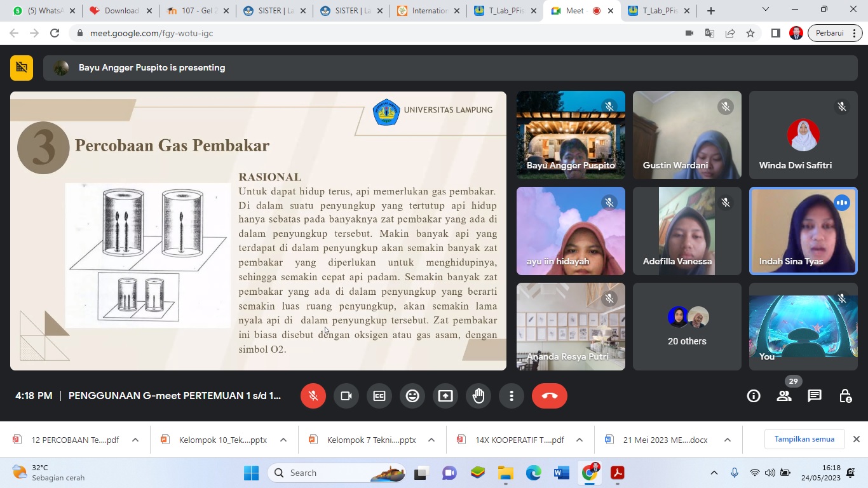Expand options for Kelompok 10 pptx download

tap(283, 440)
